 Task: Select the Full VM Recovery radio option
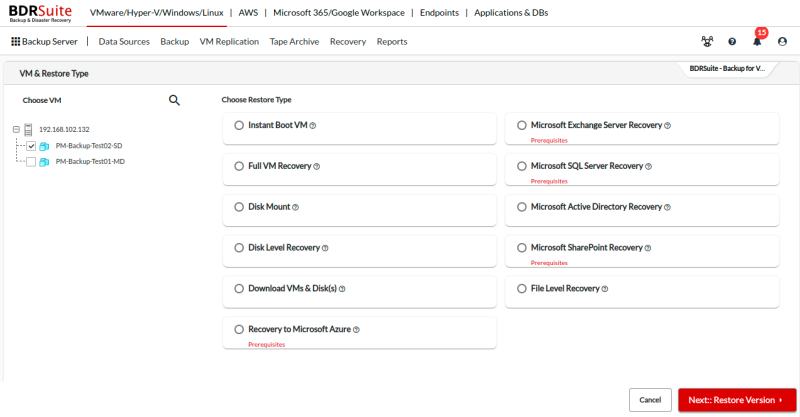pos(238,166)
